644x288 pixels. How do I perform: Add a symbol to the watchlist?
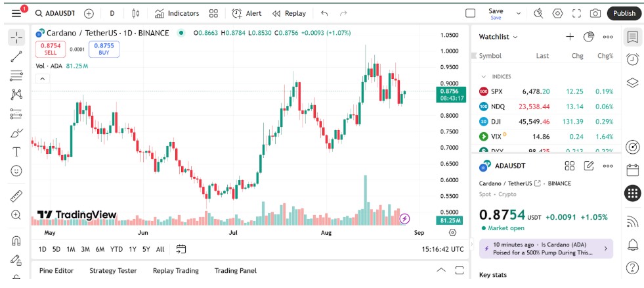pos(570,37)
